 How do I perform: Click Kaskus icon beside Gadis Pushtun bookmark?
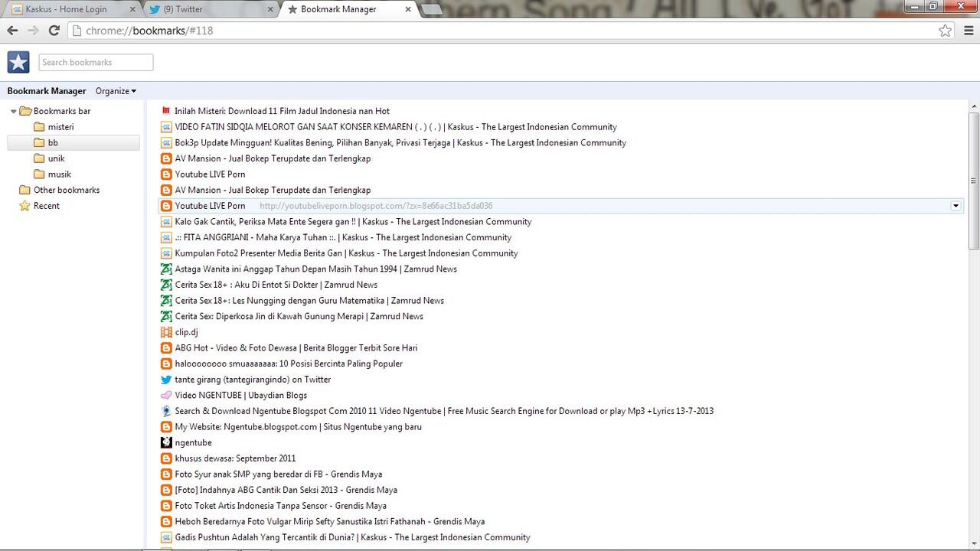166,537
